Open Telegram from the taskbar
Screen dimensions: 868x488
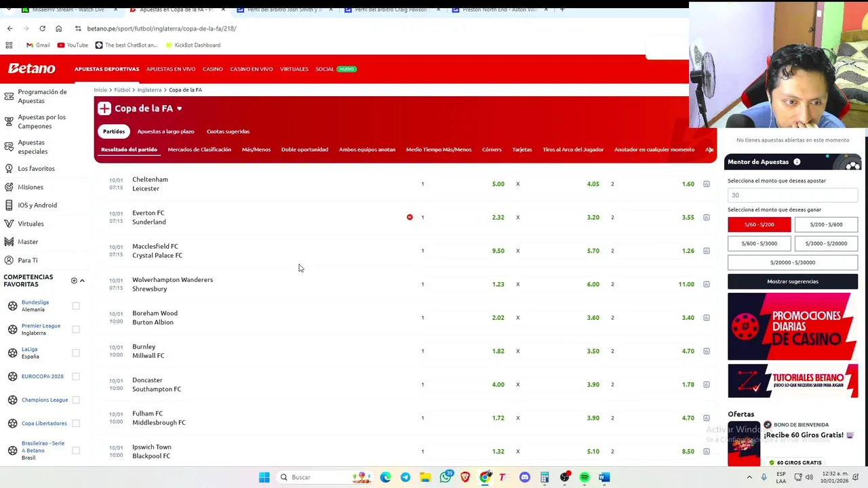pos(405,477)
